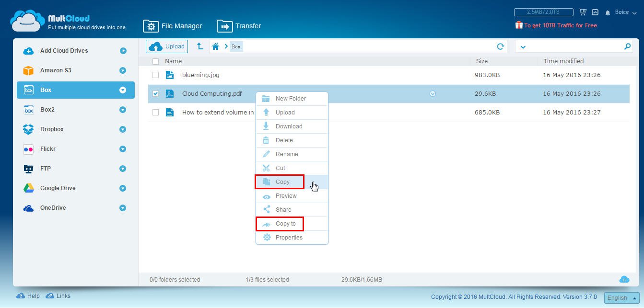The width and height of the screenshot is (644, 308).
Task: Choose Delete from context menu
Action: [x=292, y=140]
